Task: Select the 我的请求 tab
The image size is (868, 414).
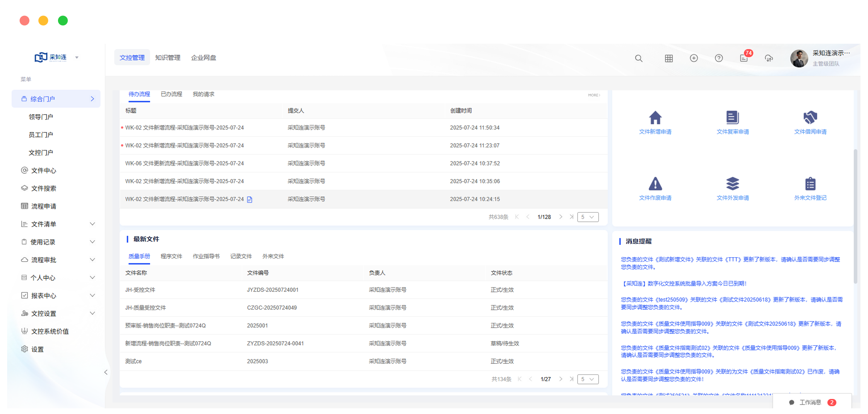Action: [x=203, y=94]
